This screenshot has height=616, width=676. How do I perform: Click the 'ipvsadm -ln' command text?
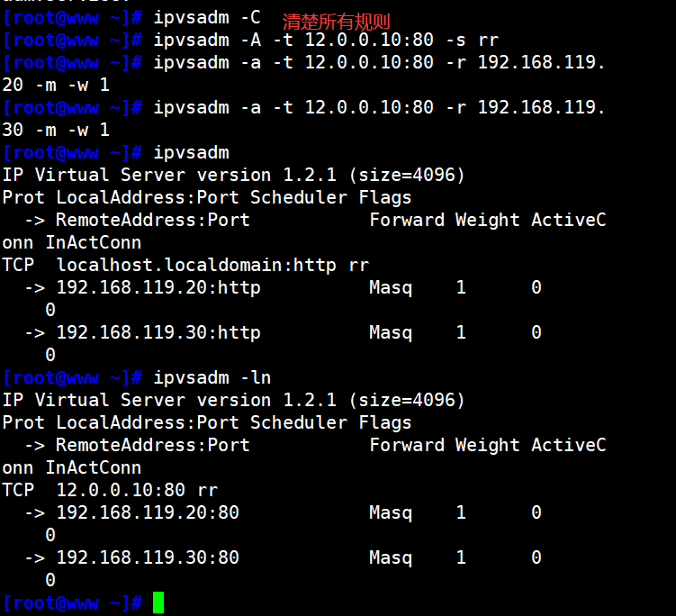(212, 378)
